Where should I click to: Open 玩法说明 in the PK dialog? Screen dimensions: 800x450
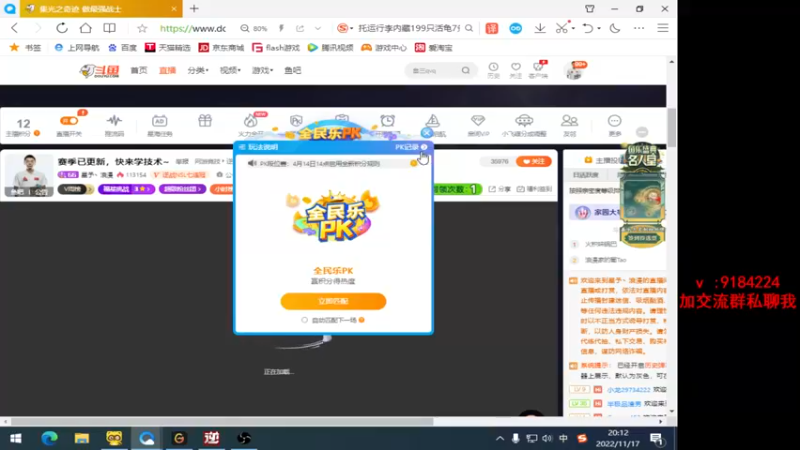tap(258, 147)
